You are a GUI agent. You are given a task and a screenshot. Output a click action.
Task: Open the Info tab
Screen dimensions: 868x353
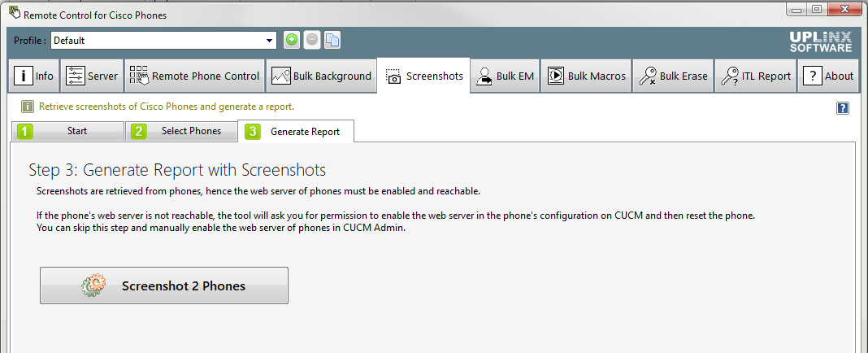[33, 76]
